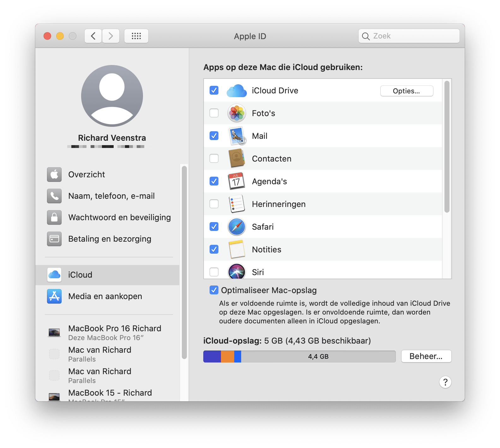Click the Zoek search field
This screenshot has height=448, width=500.
point(409,36)
